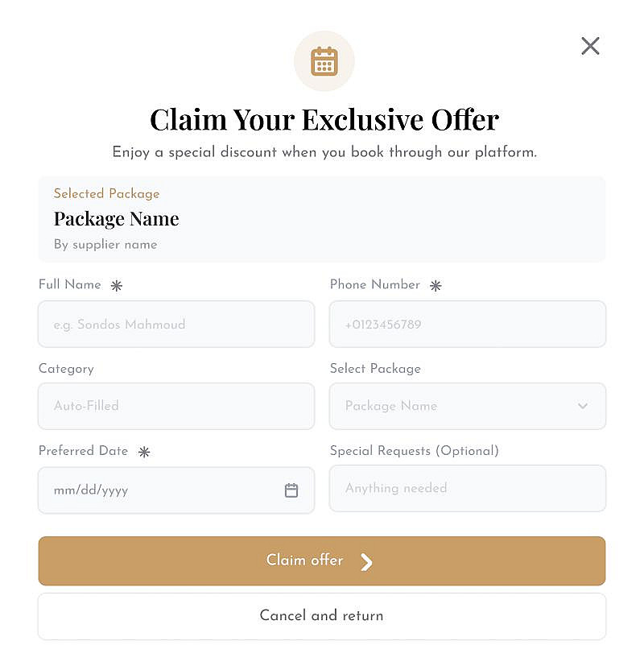Click the calendar badge icon above the title

point(324,61)
